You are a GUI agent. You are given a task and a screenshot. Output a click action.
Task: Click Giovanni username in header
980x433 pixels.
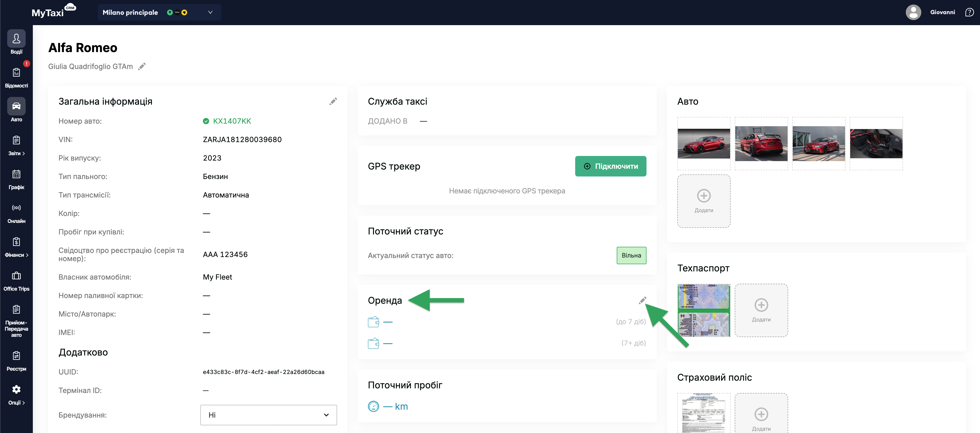942,12
